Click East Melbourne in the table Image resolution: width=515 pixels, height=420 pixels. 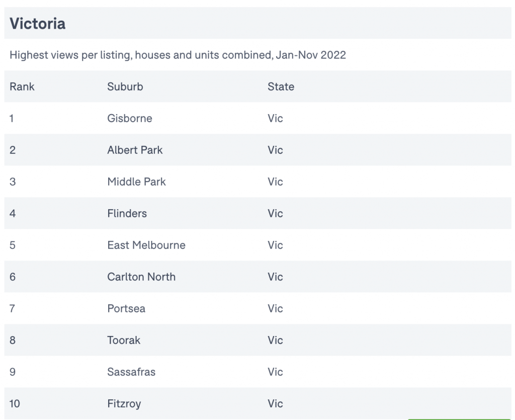click(x=146, y=245)
